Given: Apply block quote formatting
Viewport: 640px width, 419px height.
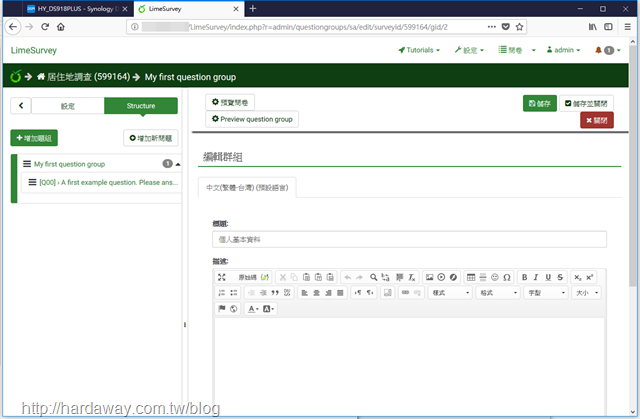Looking at the screenshot, I should (x=275, y=293).
